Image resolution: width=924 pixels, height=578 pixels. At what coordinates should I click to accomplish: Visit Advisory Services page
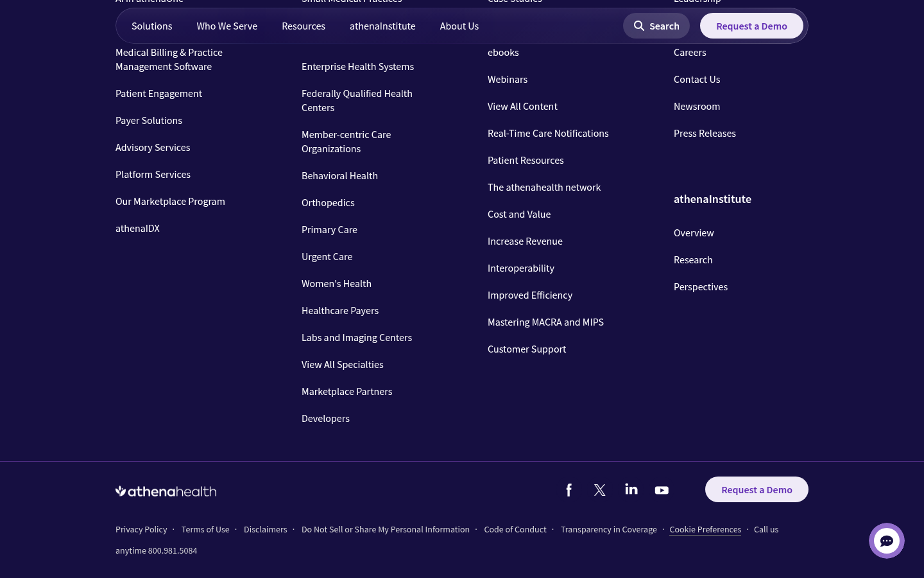(x=153, y=147)
